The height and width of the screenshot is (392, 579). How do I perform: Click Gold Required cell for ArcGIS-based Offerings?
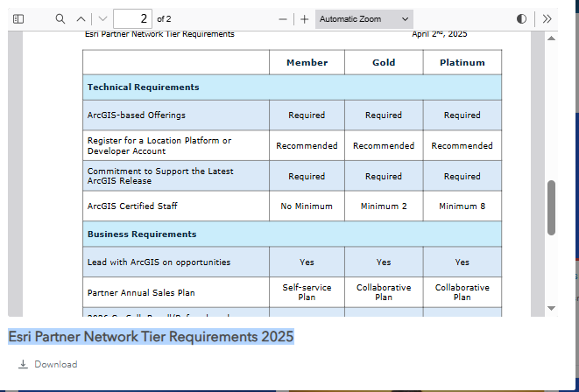tap(384, 115)
